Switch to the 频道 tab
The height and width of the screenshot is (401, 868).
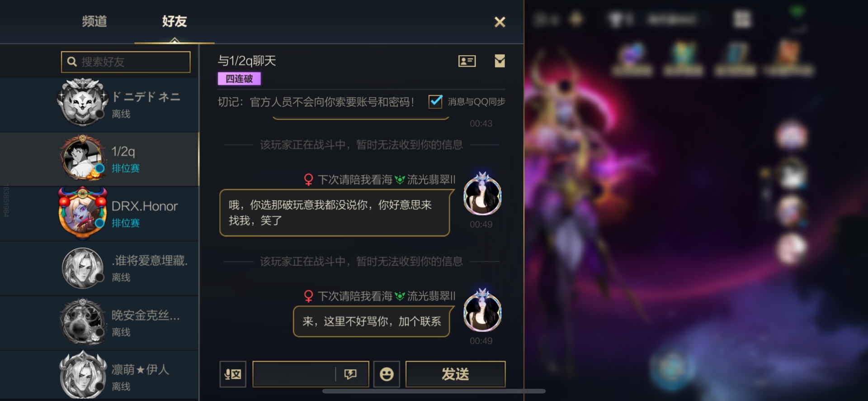94,21
